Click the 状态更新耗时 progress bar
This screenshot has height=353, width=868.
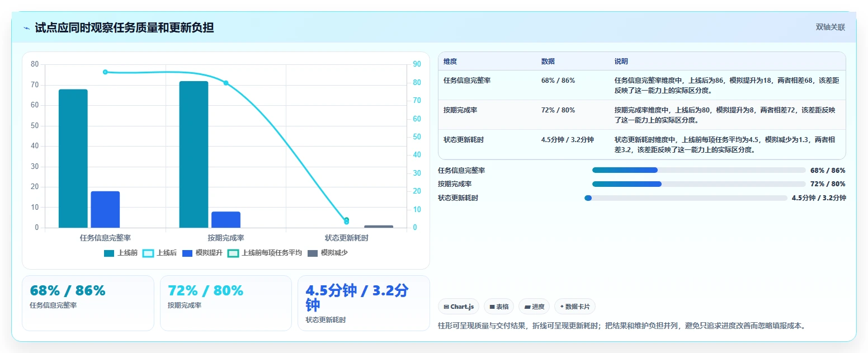coord(686,198)
